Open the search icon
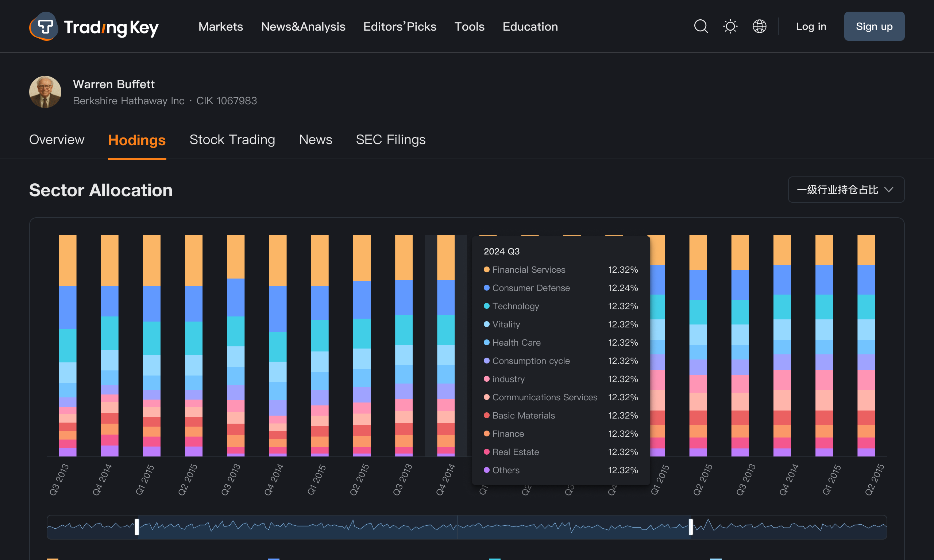Viewport: 934px width, 560px height. [x=701, y=26]
